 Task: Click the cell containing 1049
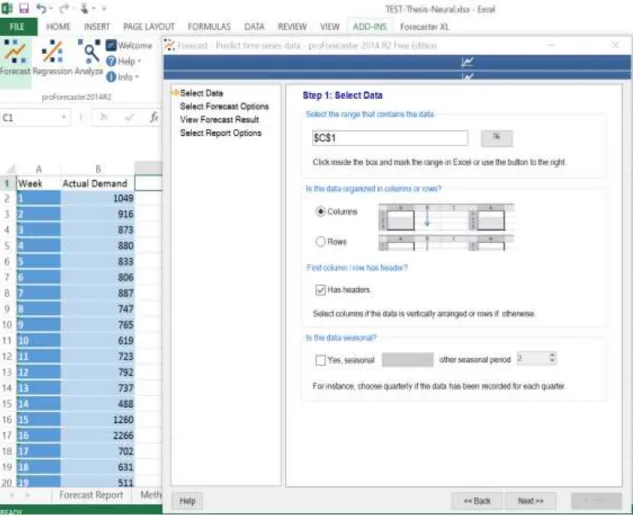point(98,198)
